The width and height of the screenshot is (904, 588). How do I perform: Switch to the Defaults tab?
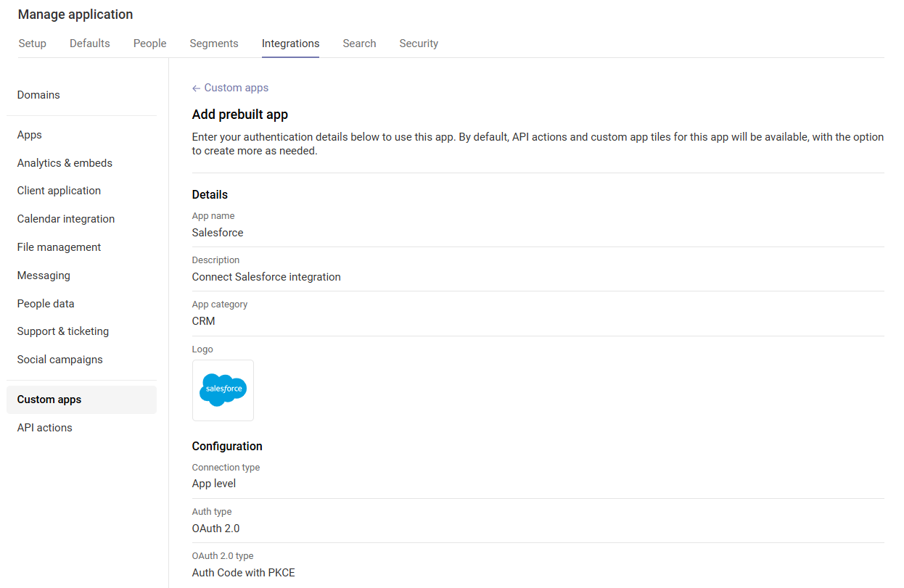90,44
